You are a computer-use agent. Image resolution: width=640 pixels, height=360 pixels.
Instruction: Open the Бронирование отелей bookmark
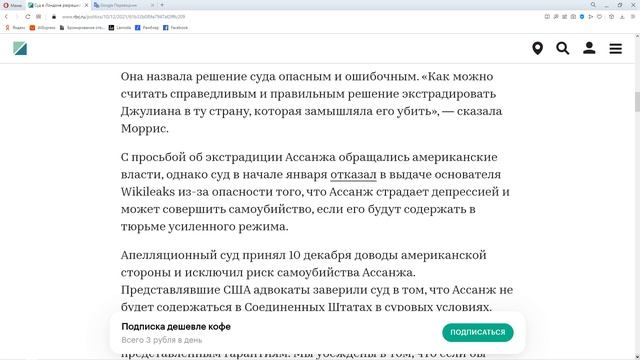[82, 28]
